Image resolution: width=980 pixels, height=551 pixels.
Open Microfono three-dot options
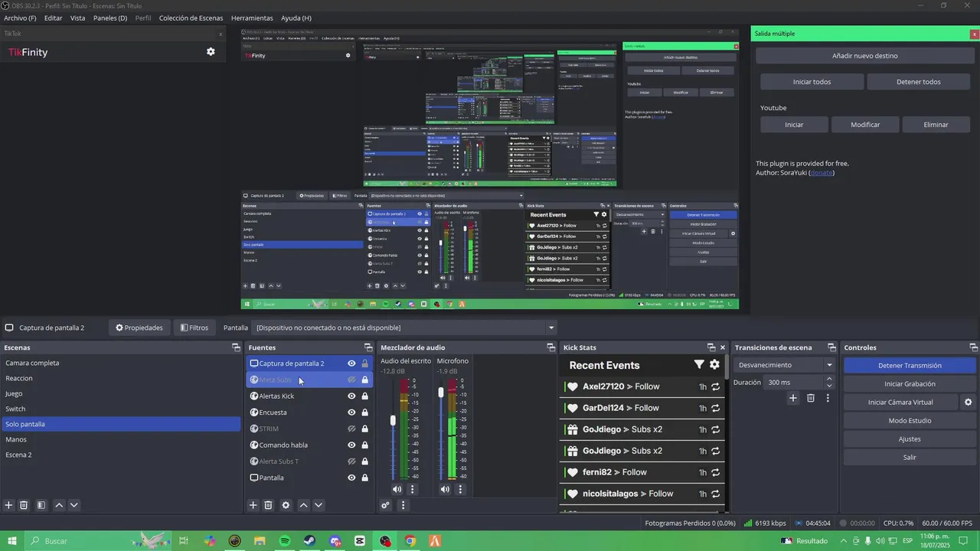click(460, 489)
